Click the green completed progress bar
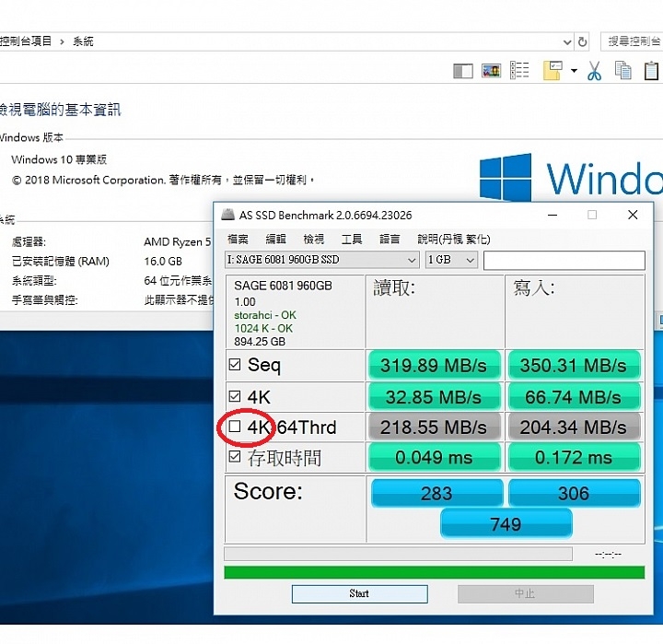663x644 pixels. pos(435,572)
